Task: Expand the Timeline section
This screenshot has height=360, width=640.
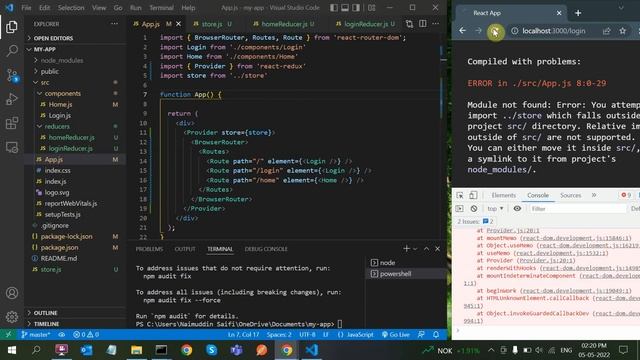Action: pos(46,324)
